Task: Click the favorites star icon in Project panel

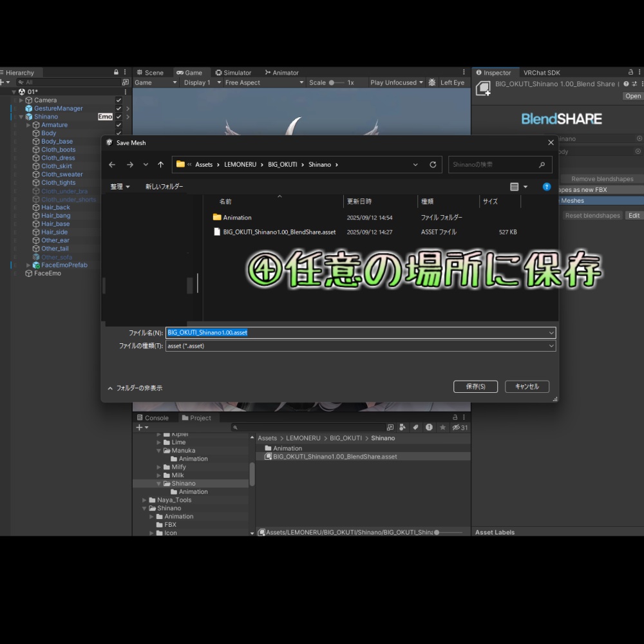Action: point(443,428)
